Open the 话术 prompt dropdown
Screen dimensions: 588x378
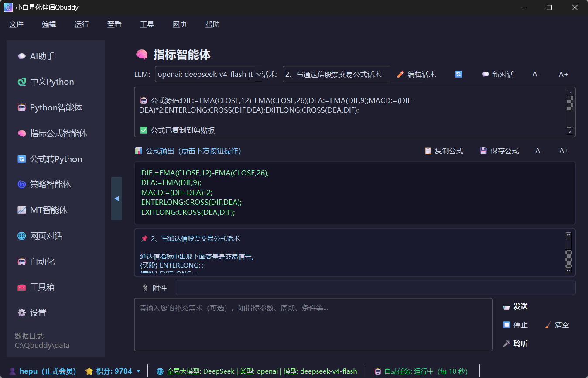336,74
